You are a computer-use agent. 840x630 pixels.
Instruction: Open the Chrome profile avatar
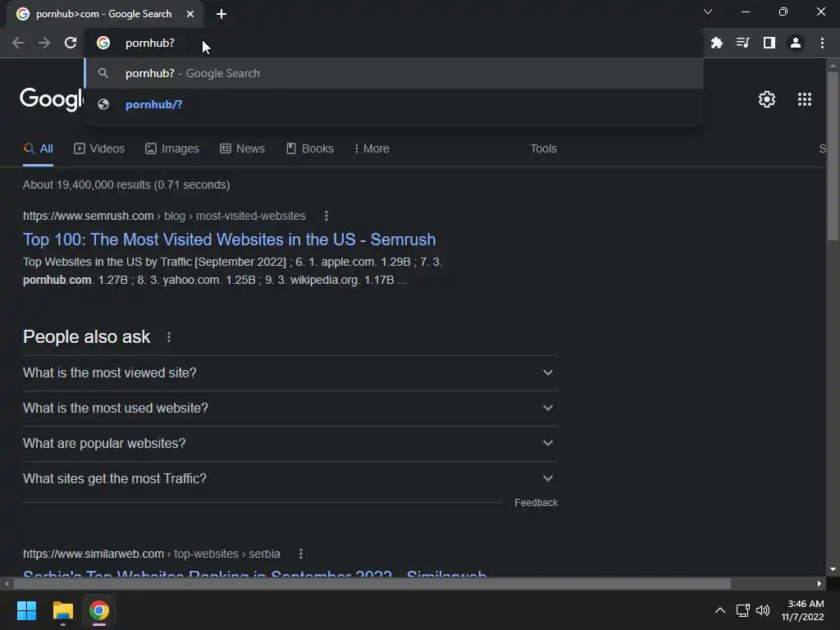click(796, 43)
